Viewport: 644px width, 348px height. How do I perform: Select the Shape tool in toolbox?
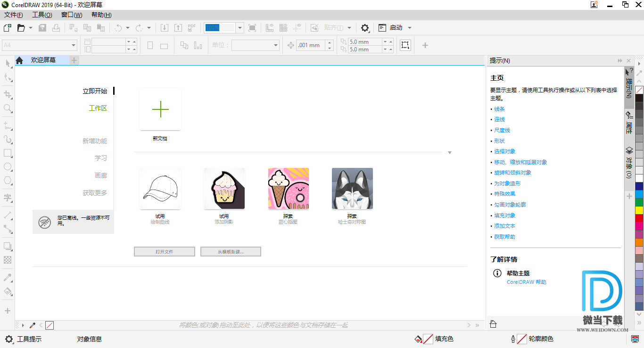click(x=8, y=77)
